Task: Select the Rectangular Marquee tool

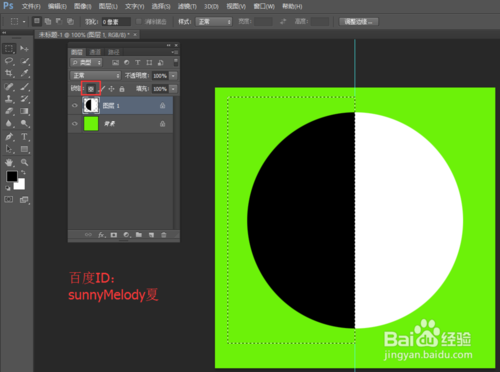Action: pos(9,49)
